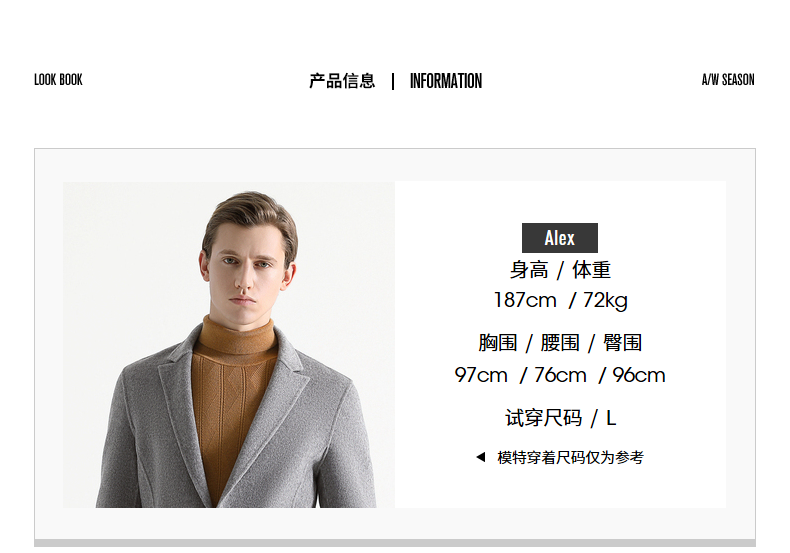Screen dimensions: 790x553
Task: Click the A/W SEASON label
Action: click(728, 80)
